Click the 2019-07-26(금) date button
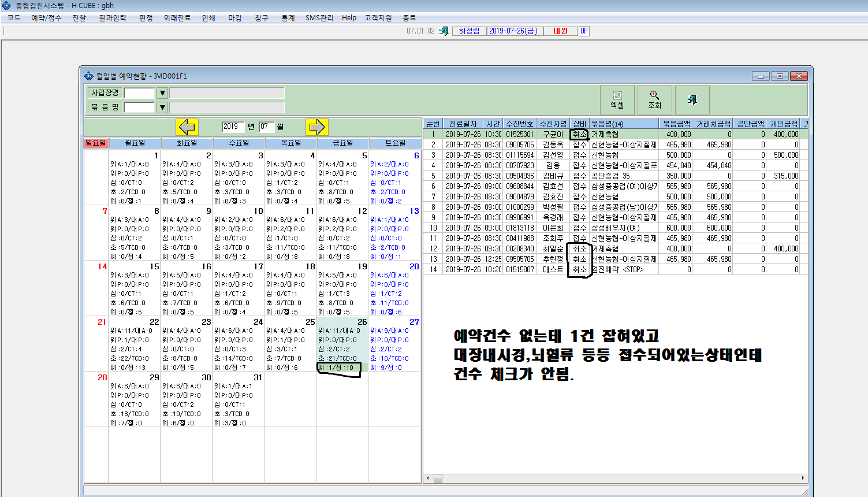Image resolution: width=868 pixels, height=497 pixels. pyautogui.click(x=513, y=31)
